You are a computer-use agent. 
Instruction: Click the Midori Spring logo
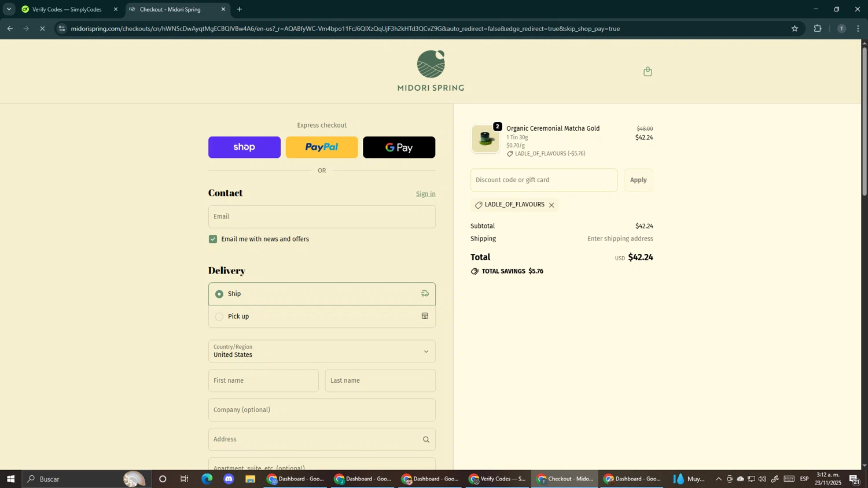431,71
